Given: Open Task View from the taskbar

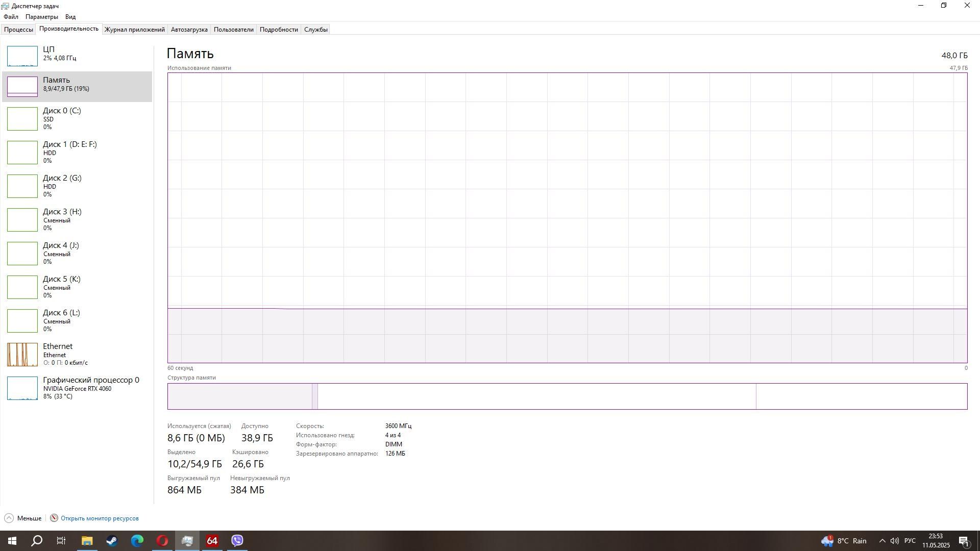Looking at the screenshot, I should [61, 541].
